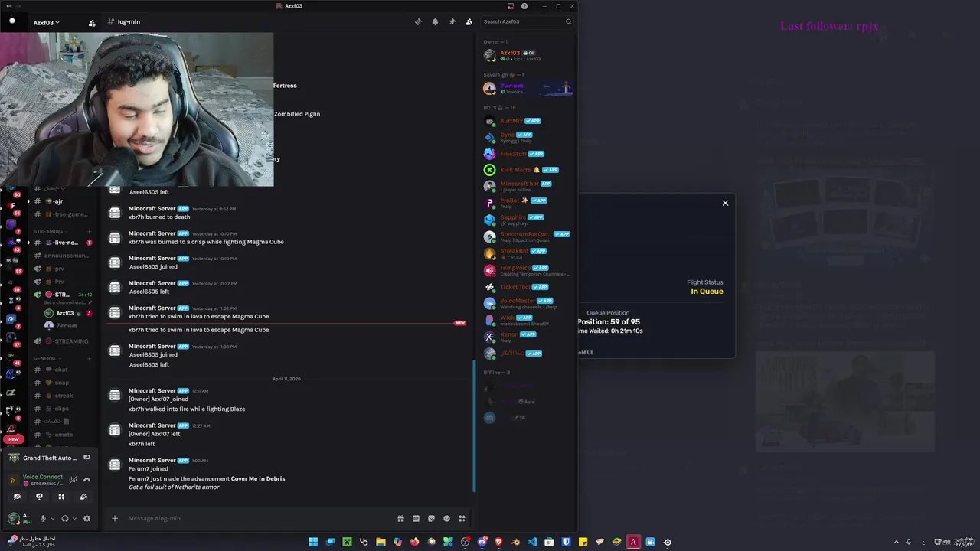Open the activities button in voice panel
980x551 pixels.
coord(61,497)
